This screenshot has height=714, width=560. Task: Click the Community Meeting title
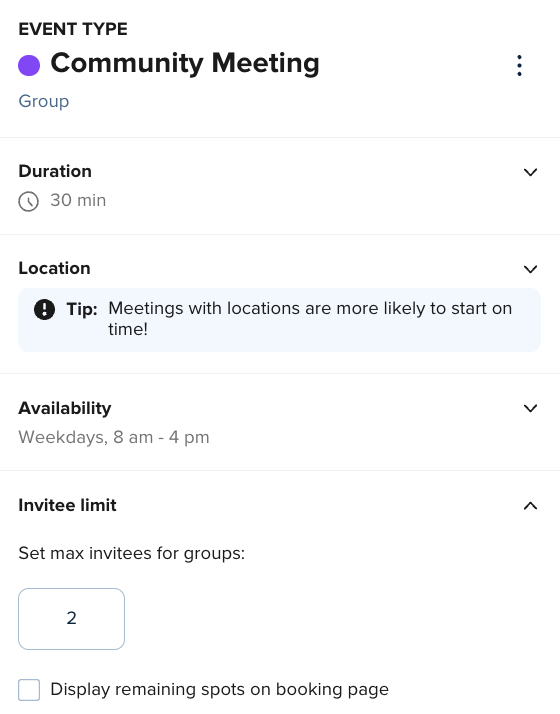pyautogui.click(x=185, y=63)
